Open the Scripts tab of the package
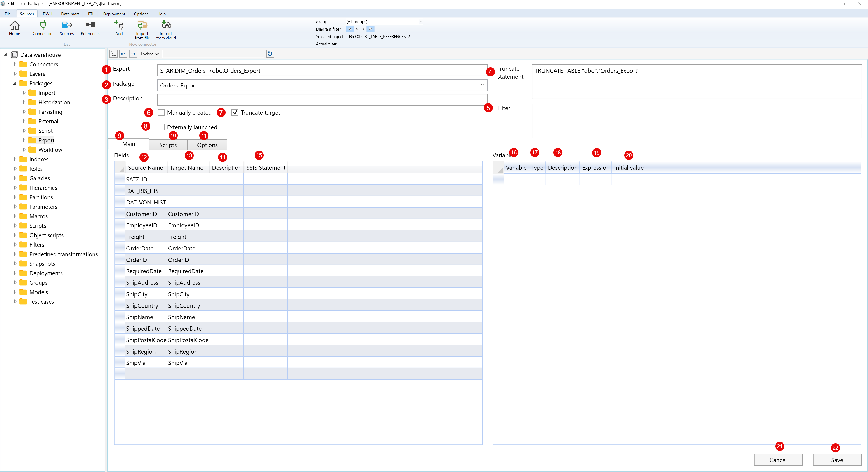 coord(168,145)
